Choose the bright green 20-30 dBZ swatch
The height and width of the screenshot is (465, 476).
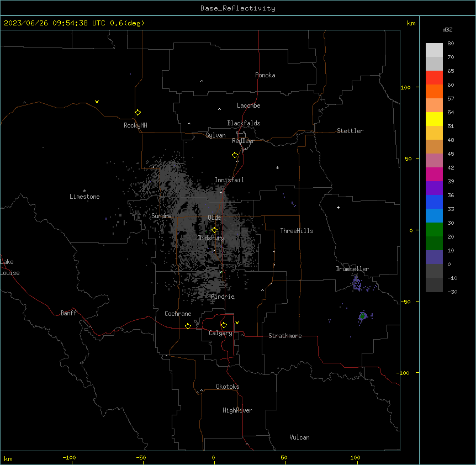(x=434, y=229)
